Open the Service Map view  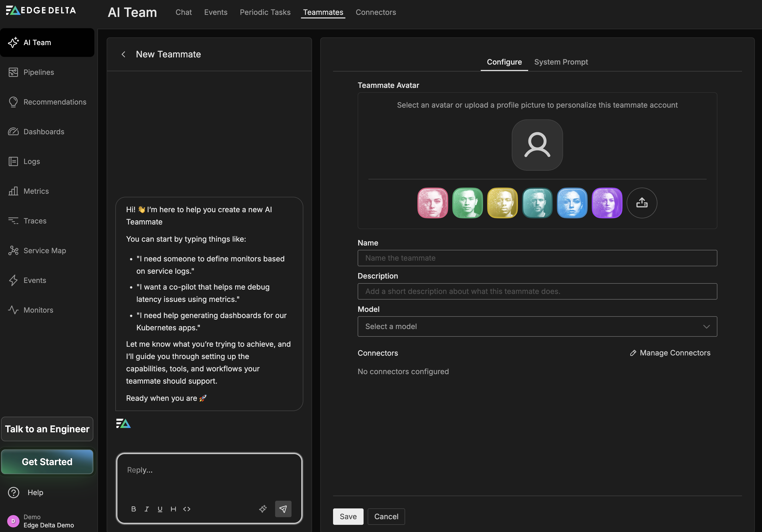point(44,250)
